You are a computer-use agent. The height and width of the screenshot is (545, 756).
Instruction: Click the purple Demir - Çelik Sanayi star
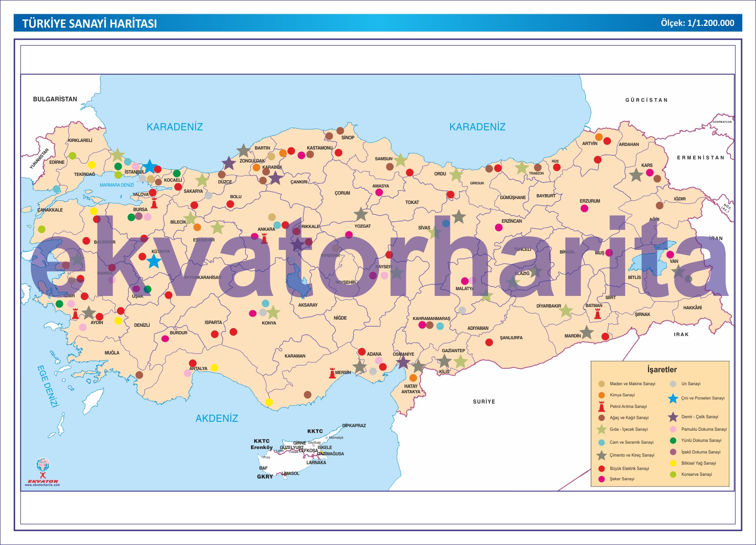pos(673,417)
